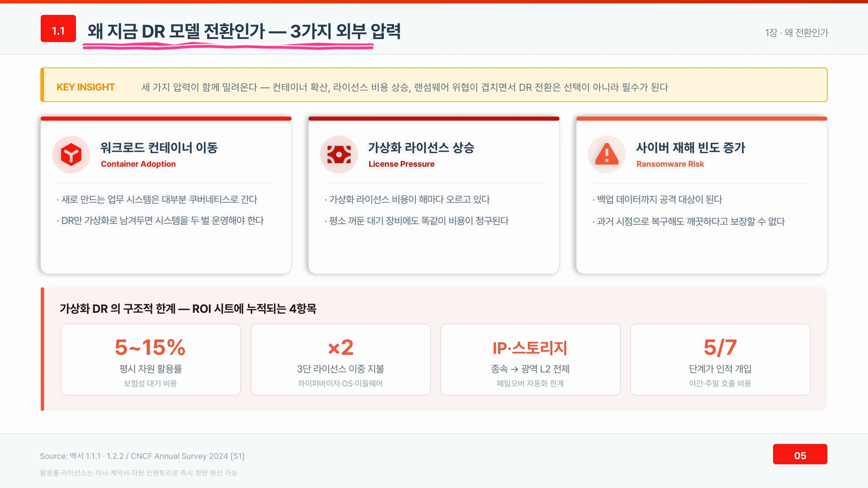Image resolution: width=868 pixels, height=488 pixels.
Task: Click the label 3단 라이선스 이중 지불
Action: (340, 369)
